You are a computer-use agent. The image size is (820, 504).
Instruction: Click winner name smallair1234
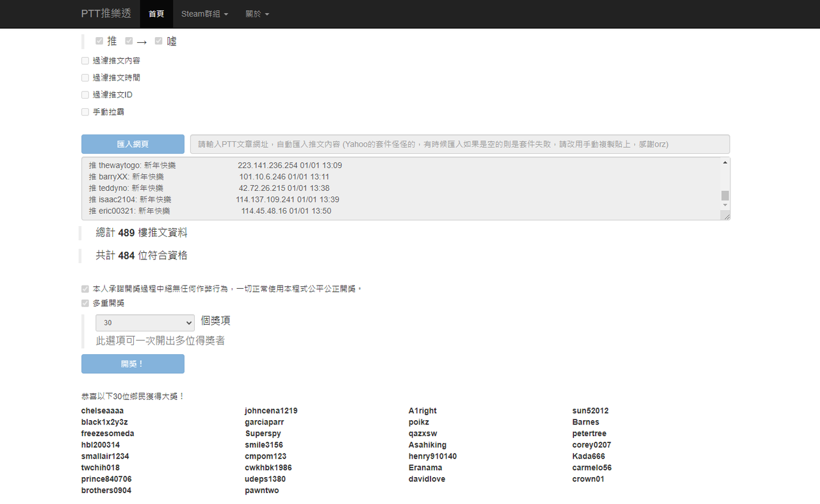pyautogui.click(x=105, y=457)
